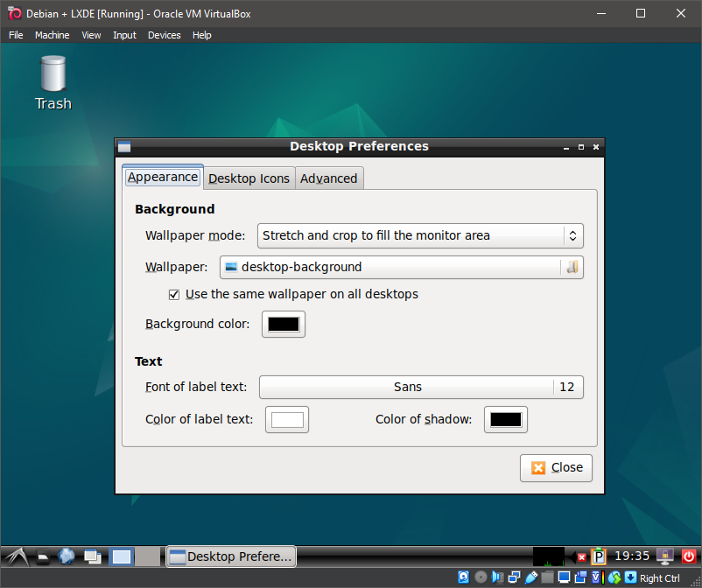Open the LXDE application menu
This screenshot has width=702, height=588.
(16, 556)
